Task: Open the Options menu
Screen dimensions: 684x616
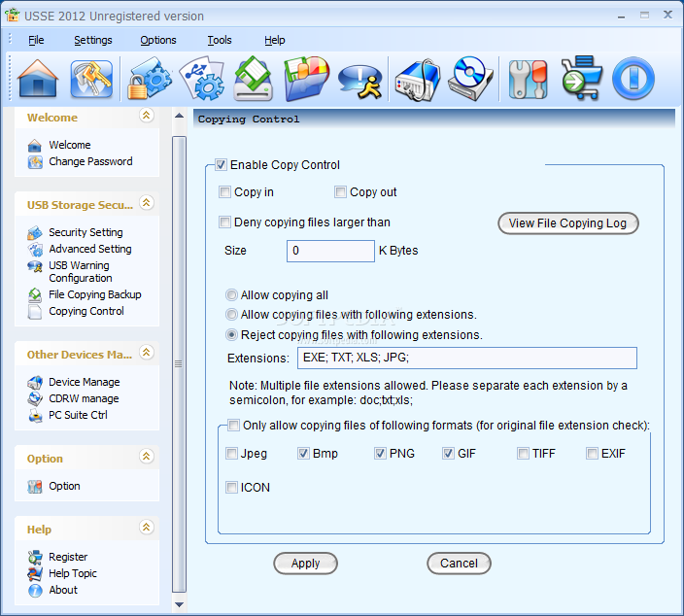Action: click(158, 40)
